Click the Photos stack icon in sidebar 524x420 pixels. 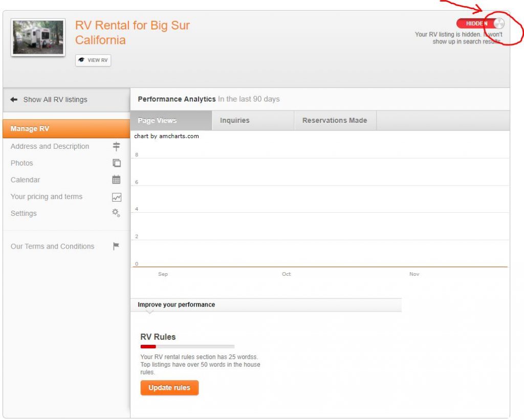[x=117, y=163]
